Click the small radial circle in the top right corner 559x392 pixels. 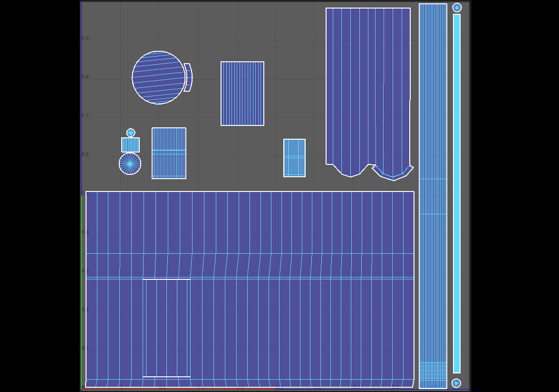[x=457, y=8]
